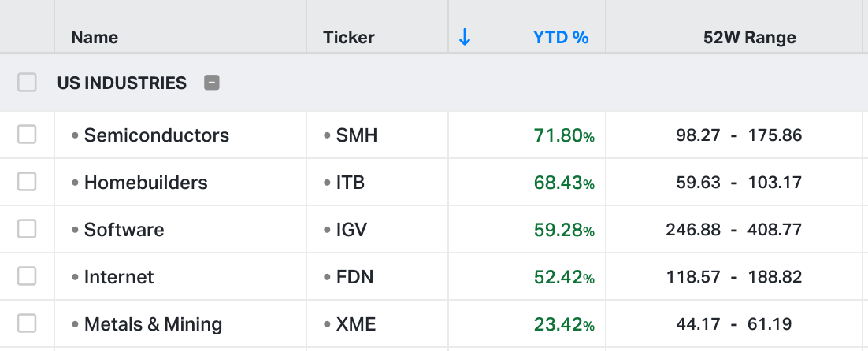Viewport: 868px width, 351px height.
Task: Collapse the US INDUSTRIES group
Action: [x=211, y=83]
